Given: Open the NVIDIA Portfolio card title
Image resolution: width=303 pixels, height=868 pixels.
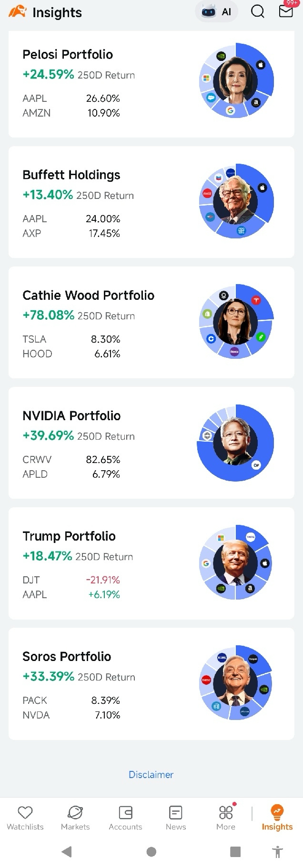Looking at the screenshot, I should point(71,415).
